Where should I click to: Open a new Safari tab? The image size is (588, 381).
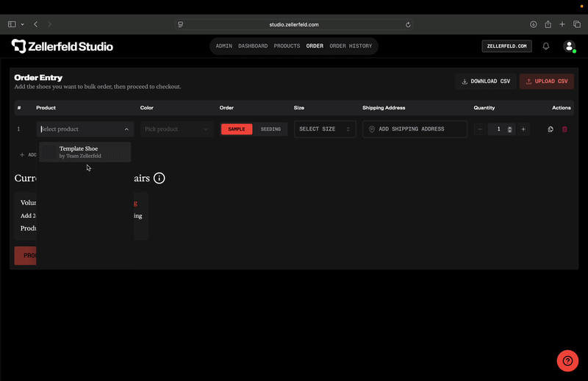562,24
